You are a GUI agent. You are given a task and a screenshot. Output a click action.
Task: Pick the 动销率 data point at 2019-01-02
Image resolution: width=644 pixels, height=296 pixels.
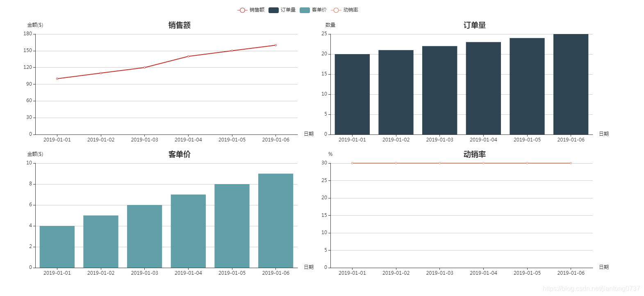(396, 163)
